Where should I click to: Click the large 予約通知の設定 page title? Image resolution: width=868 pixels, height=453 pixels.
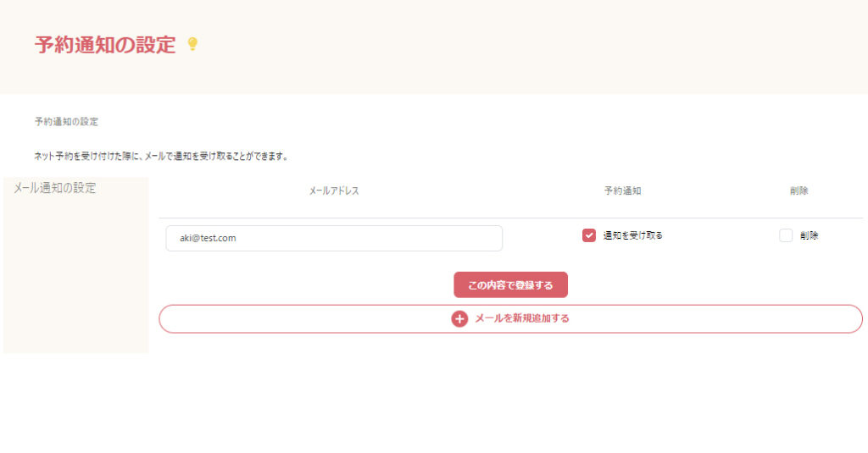coord(105,45)
